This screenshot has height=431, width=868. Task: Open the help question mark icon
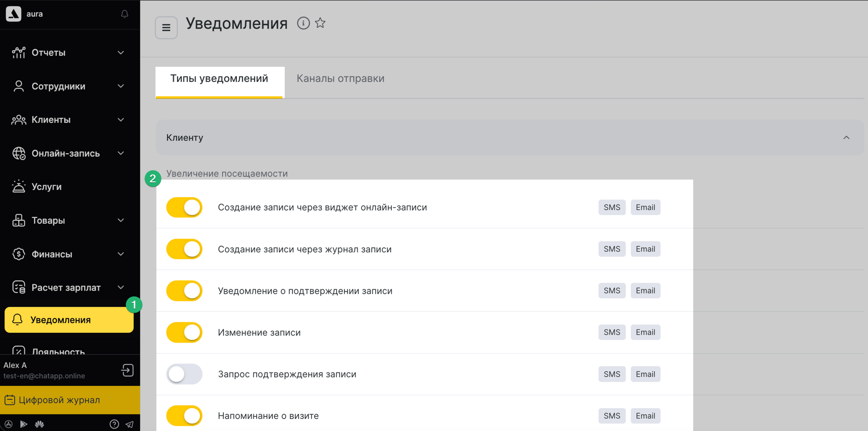(x=114, y=424)
